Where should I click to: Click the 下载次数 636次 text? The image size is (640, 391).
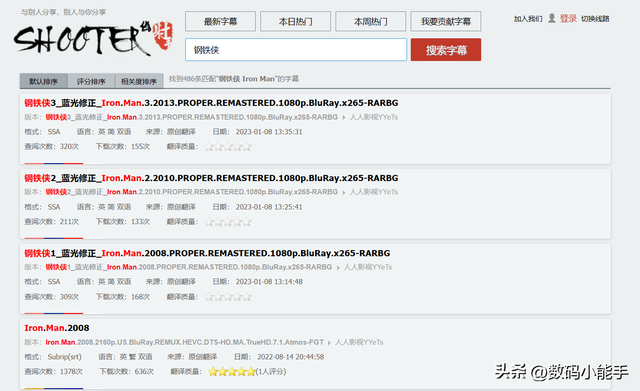127,371
